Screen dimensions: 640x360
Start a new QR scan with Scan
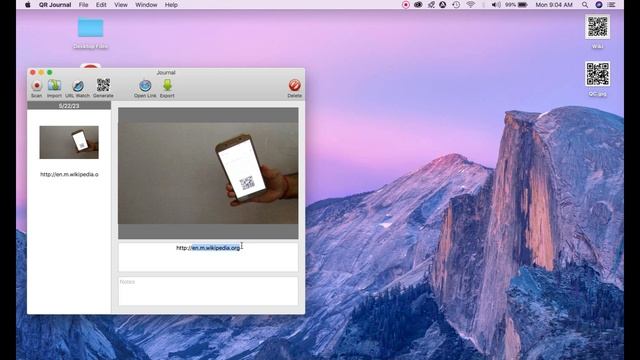click(x=36, y=88)
